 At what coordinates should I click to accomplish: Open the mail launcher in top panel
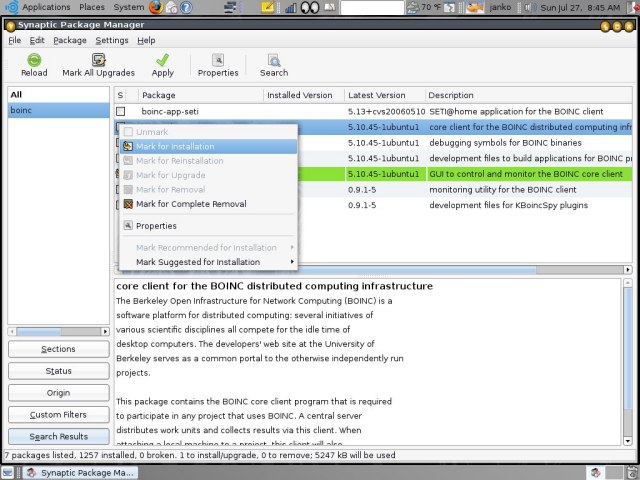point(172,7)
